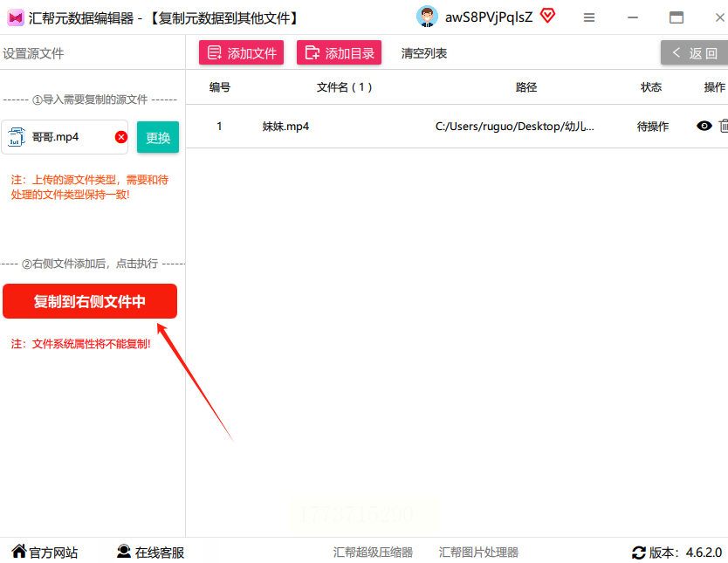Open 汇帮图片处理器 link
Image resolution: width=728 pixels, height=563 pixels.
[478, 553]
